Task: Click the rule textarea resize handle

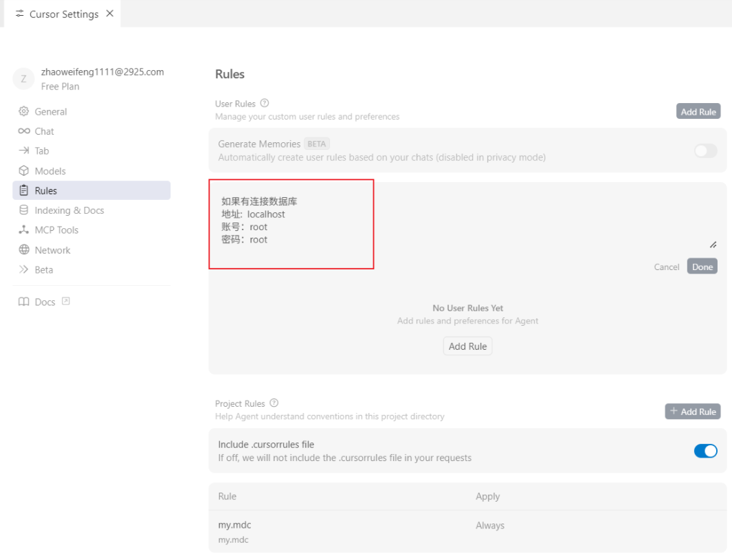Action: 713,245
